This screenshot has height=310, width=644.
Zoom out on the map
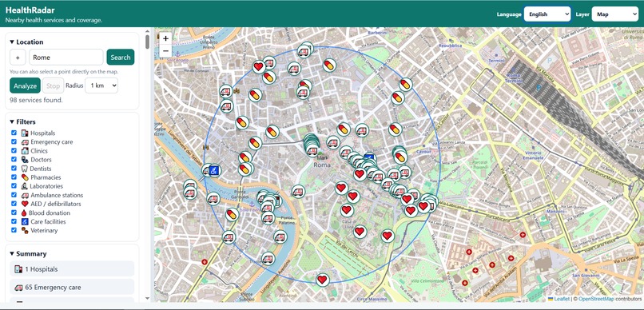(165, 51)
